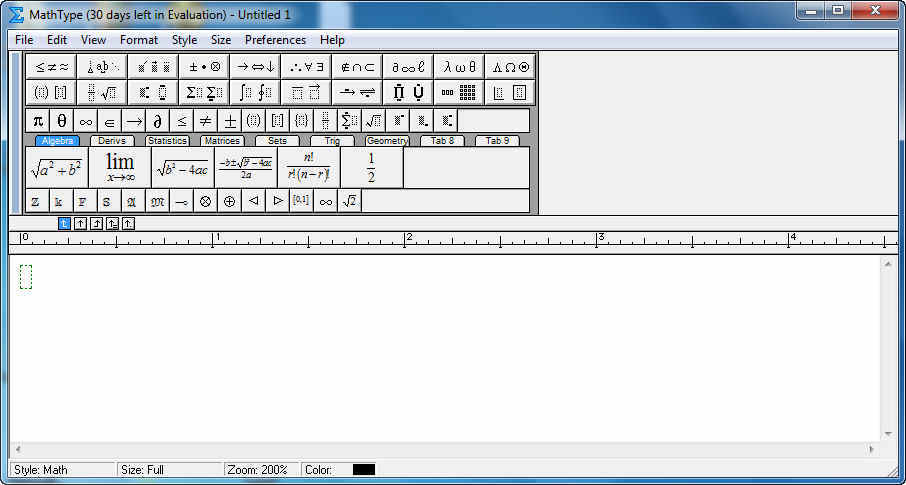This screenshot has width=906, height=485.
Task: Insert the one-half fraction expression
Action: click(x=372, y=168)
